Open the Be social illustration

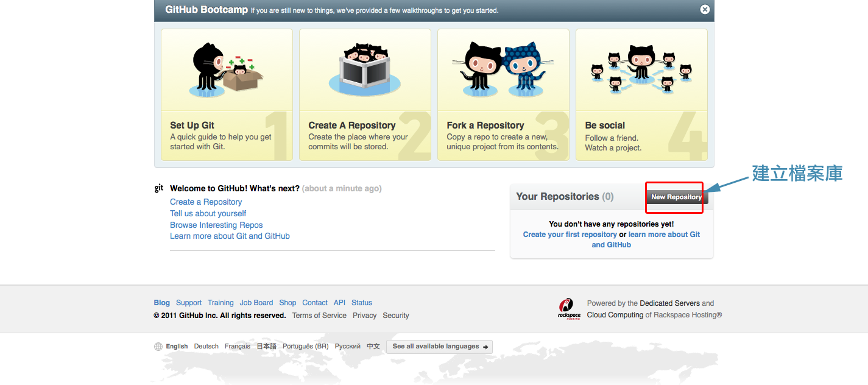pyautogui.click(x=641, y=70)
